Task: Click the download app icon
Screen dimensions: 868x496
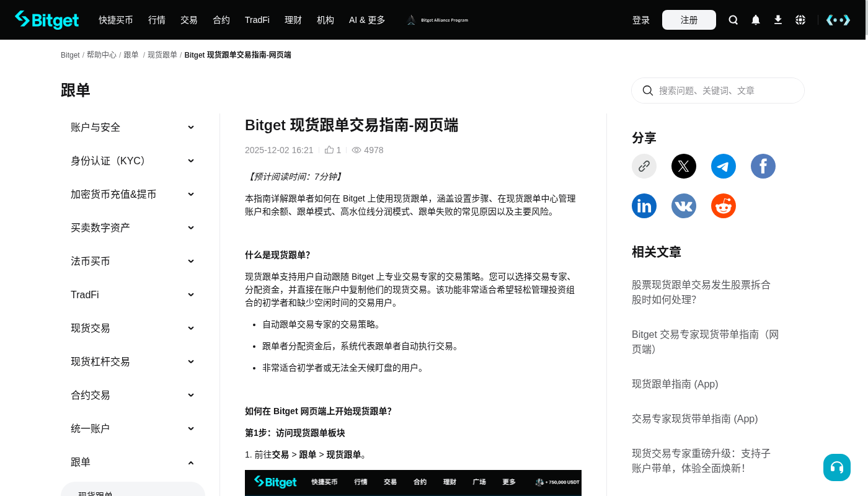Action: click(x=778, y=20)
